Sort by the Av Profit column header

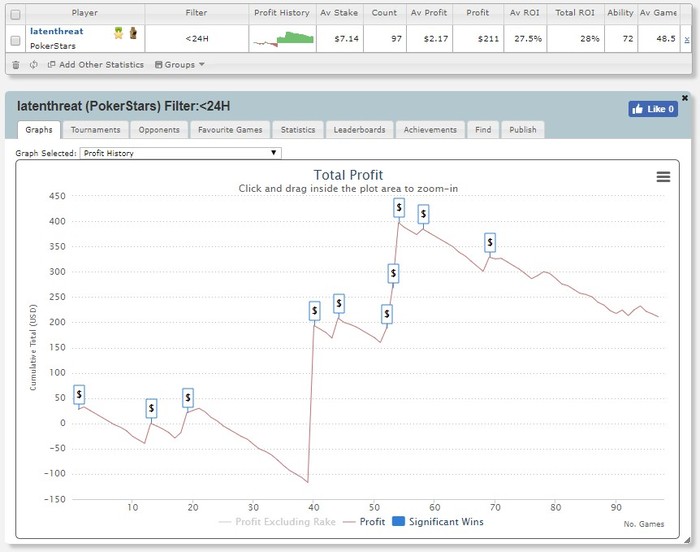[429, 13]
